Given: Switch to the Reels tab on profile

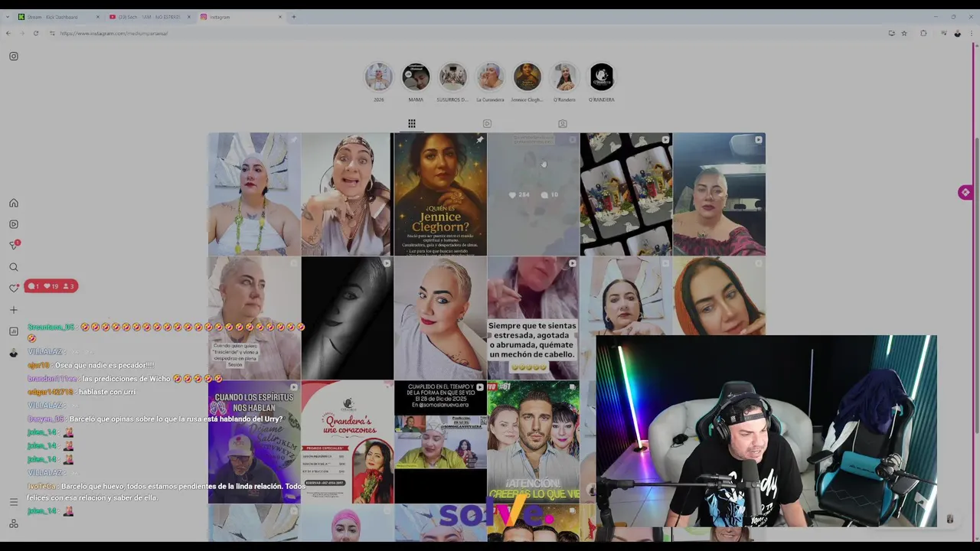Looking at the screenshot, I should [x=487, y=123].
